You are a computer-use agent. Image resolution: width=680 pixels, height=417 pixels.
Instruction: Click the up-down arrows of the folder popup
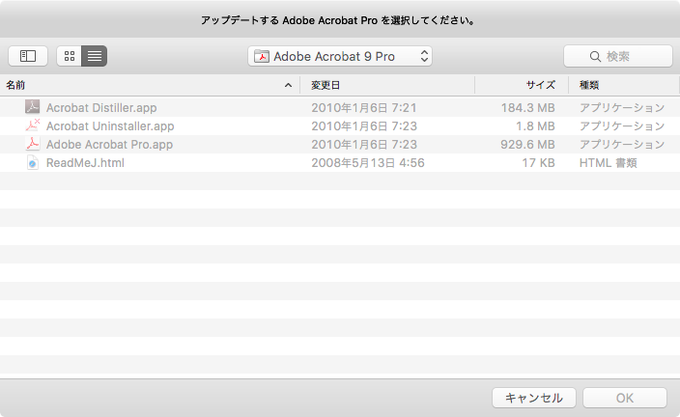pos(424,56)
